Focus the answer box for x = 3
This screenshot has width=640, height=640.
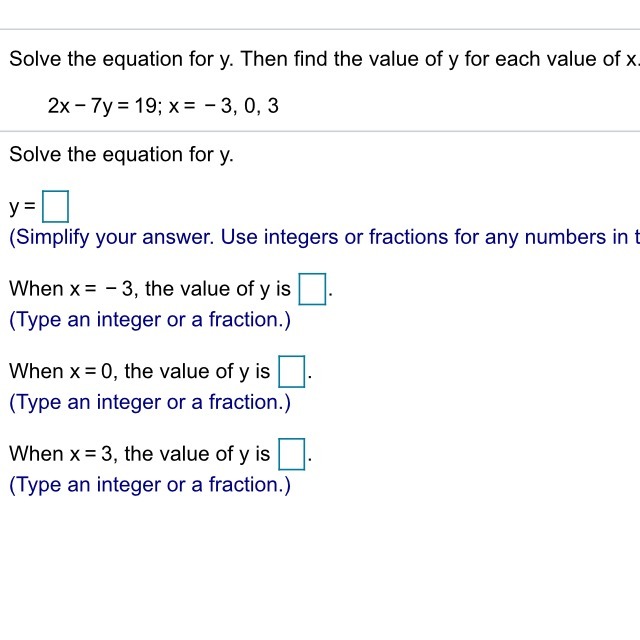tap(291, 454)
